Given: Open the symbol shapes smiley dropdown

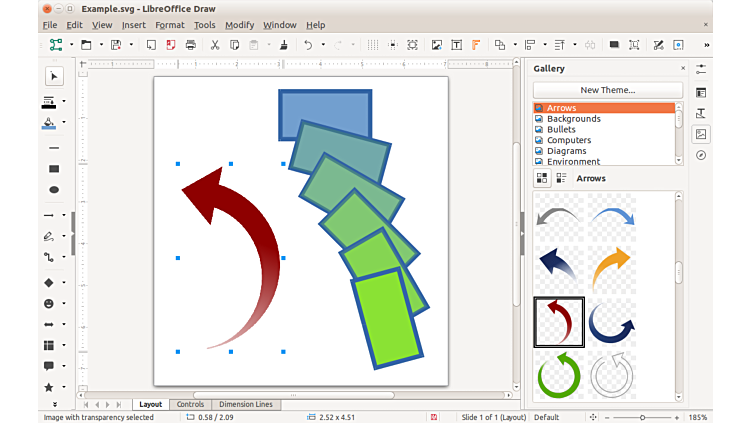Looking at the screenshot, I should pos(65,303).
